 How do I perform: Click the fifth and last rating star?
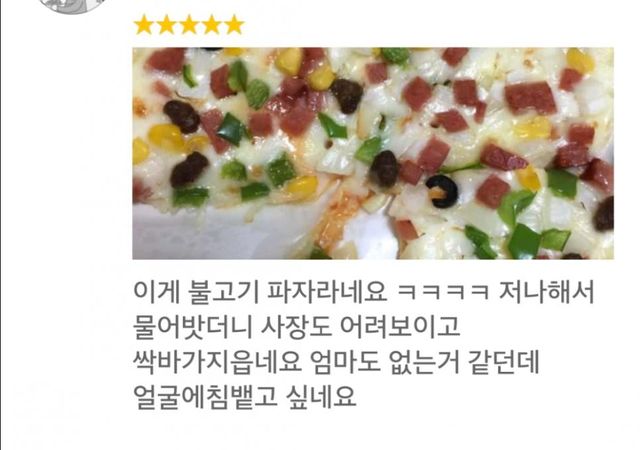tap(234, 25)
